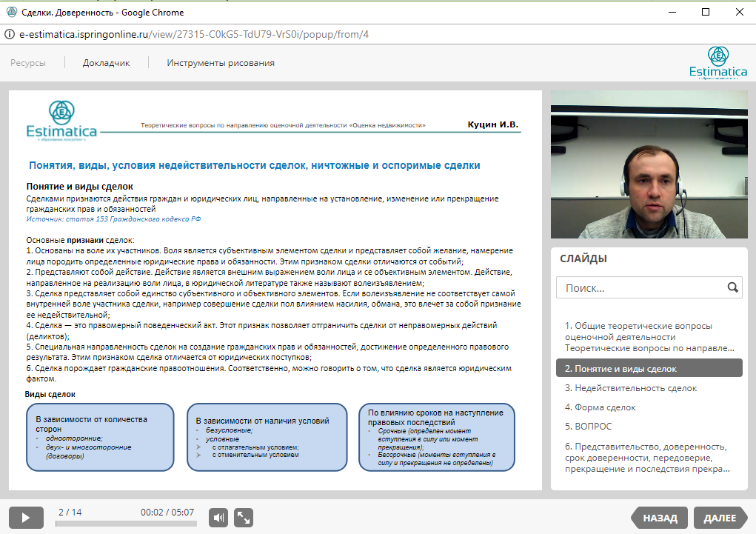Screen dimensions: 756x534
Task: Click the Chrome window favicon
Action: click(x=12, y=12)
